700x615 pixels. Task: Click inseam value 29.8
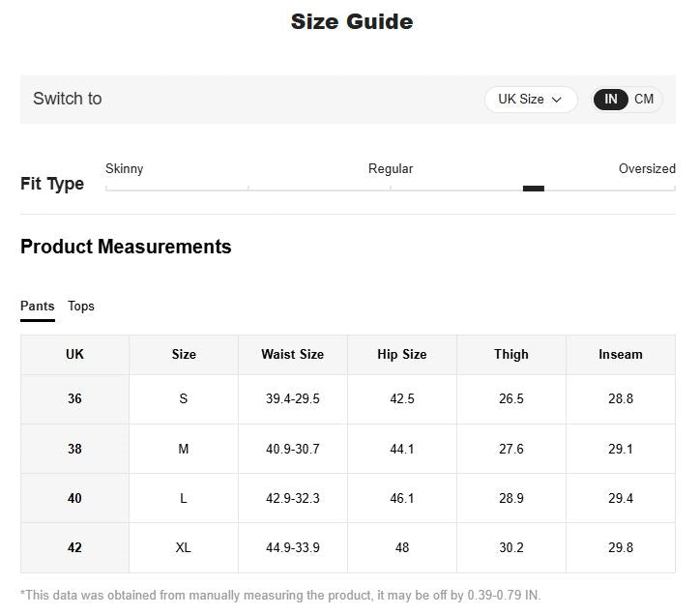[621, 548]
